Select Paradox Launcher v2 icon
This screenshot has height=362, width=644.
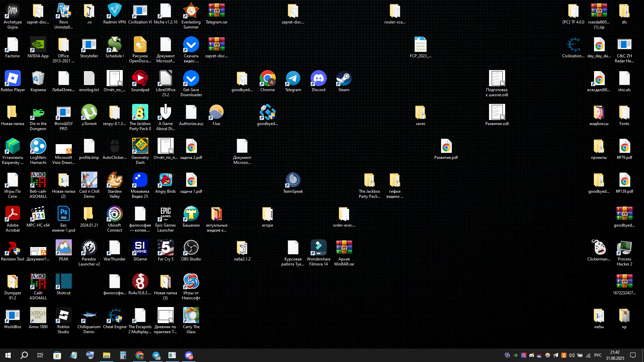[x=89, y=253]
